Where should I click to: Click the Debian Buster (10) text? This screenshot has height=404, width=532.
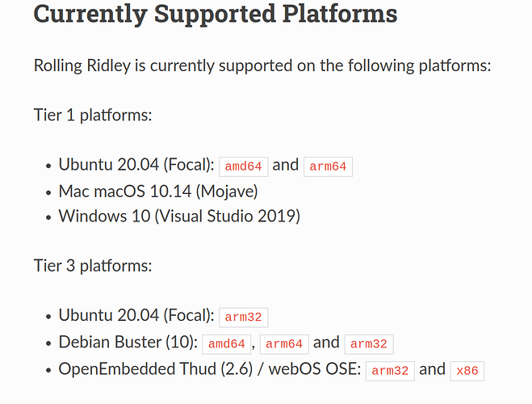[128, 343]
